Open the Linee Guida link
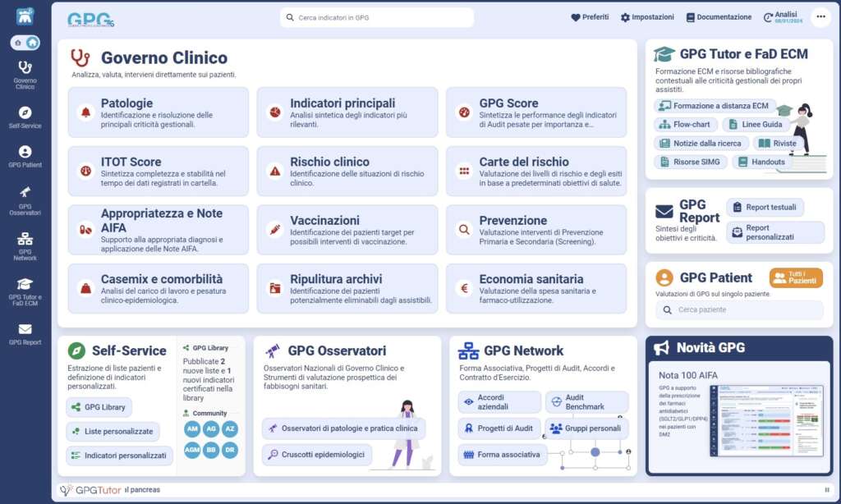 [x=755, y=125]
